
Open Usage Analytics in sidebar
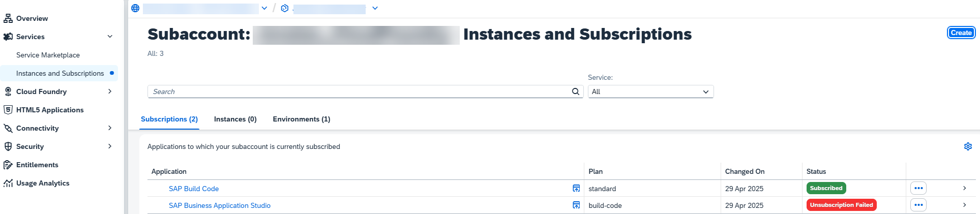click(43, 183)
